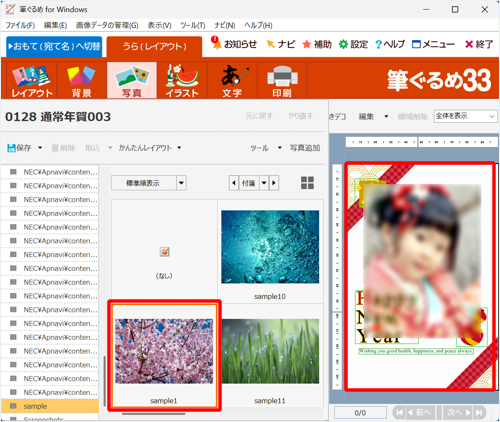Switch to thumbnail grid view icon
The width and height of the screenshot is (500, 422).
pos(307,183)
